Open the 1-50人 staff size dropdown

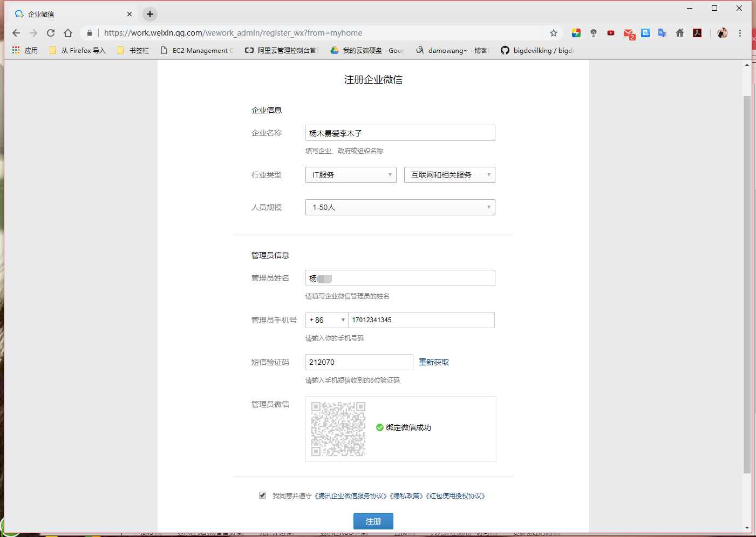pos(400,207)
